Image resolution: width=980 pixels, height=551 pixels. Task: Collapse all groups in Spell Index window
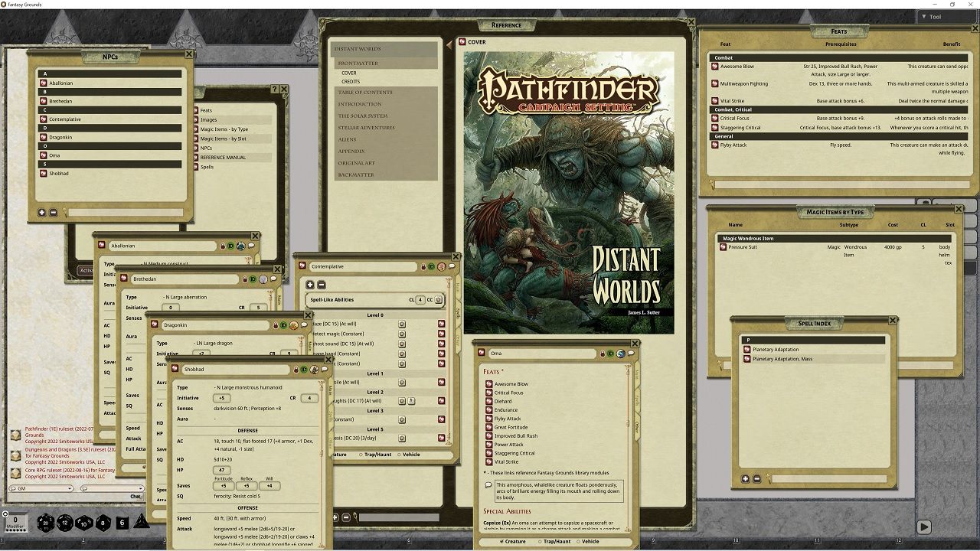(x=757, y=479)
